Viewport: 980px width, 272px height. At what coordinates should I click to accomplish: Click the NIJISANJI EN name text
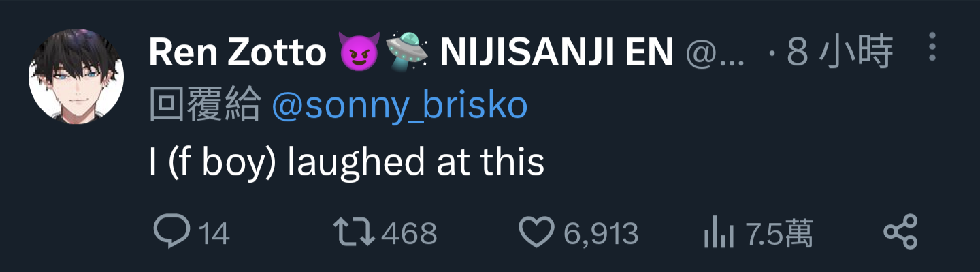[x=557, y=52]
